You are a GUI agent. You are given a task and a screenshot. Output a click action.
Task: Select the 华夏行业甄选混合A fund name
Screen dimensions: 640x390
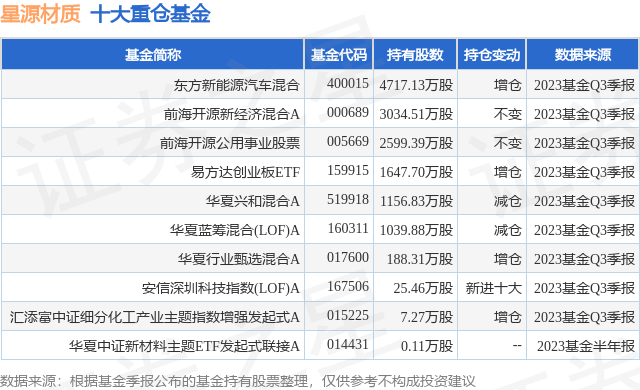pos(239,259)
